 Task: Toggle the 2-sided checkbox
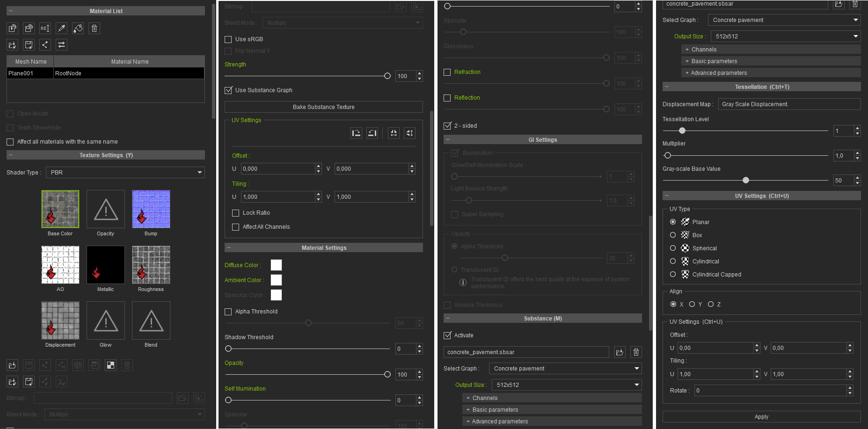447,126
